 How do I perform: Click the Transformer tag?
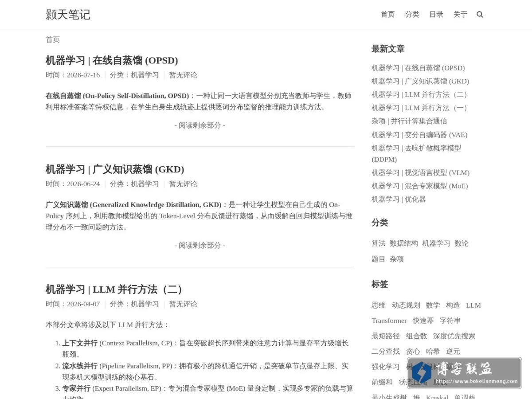pos(389,321)
